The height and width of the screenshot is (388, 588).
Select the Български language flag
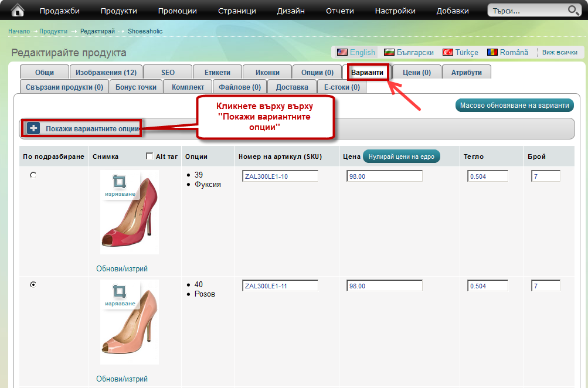point(389,52)
